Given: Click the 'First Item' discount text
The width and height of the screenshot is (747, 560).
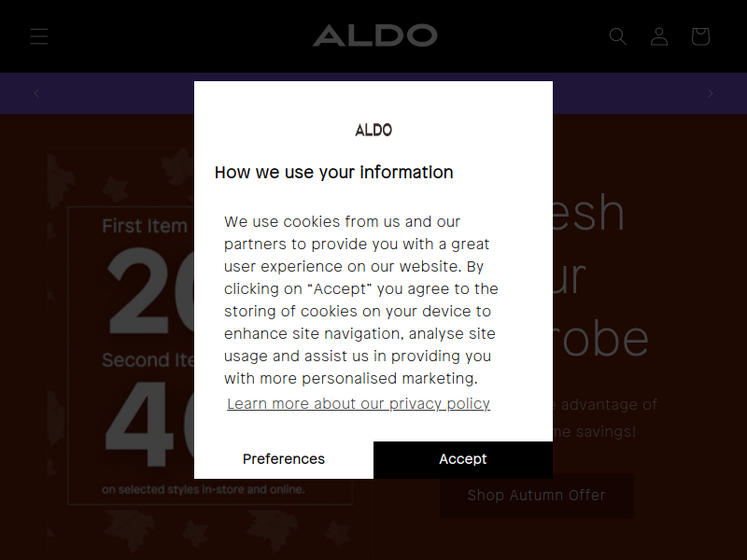Looking at the screenshot, I should click(x=145, y=226).
